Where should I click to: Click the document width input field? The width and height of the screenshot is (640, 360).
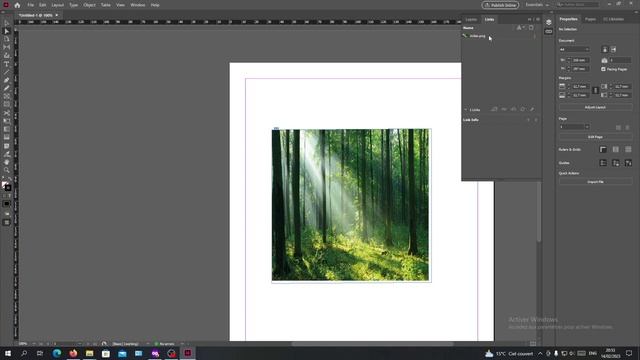click(x=580, y=60)
